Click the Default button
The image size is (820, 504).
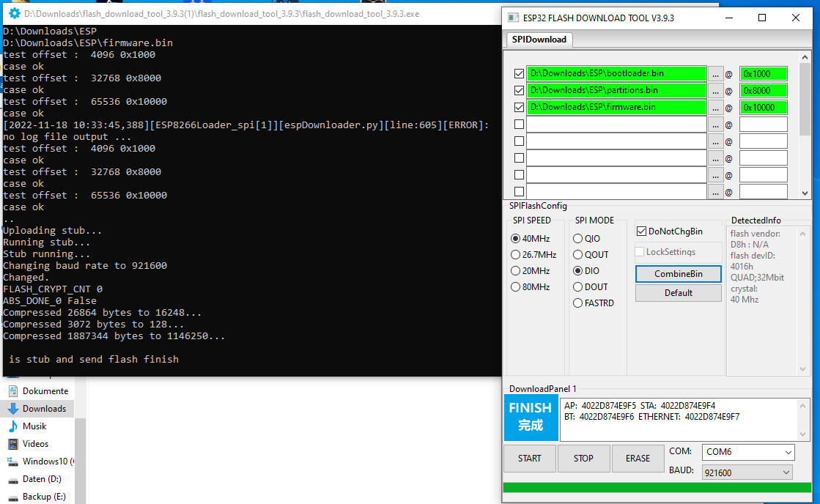pos(679,293)
